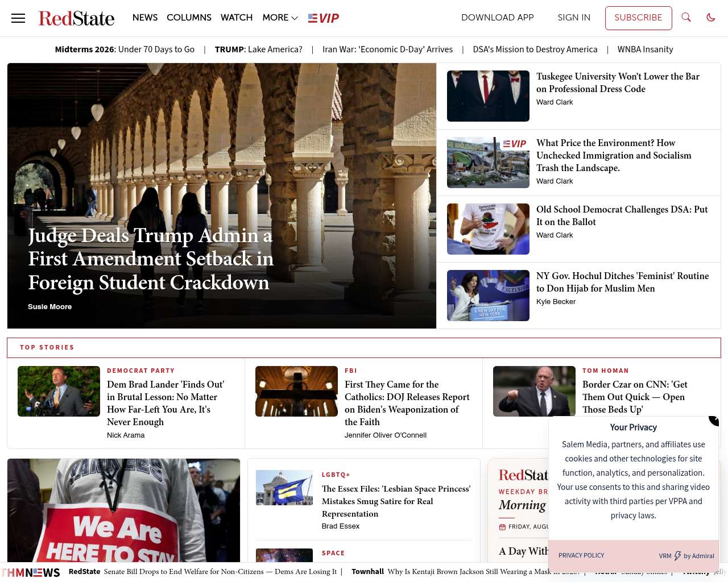
Task: Click the 'by Admiral' link in privacy popup
Action: pos(699,556)
